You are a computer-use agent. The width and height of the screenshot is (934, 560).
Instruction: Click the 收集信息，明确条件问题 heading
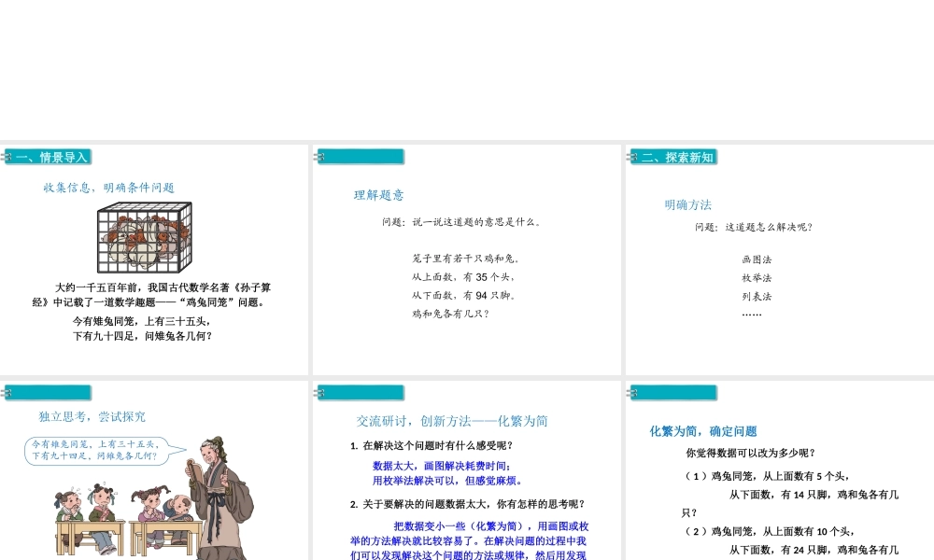(x=109, y=188)
